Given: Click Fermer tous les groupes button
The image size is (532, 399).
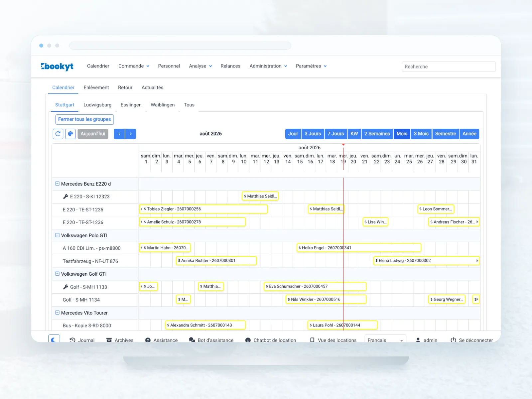Looking at the screenshot, I should [x=84, y=119].
